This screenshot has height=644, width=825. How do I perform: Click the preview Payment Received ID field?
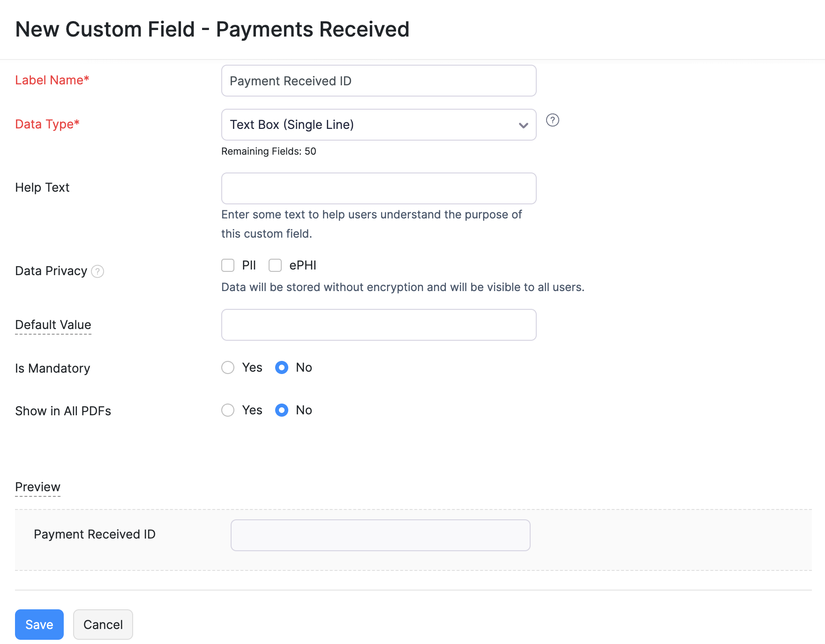click(380, 535)
